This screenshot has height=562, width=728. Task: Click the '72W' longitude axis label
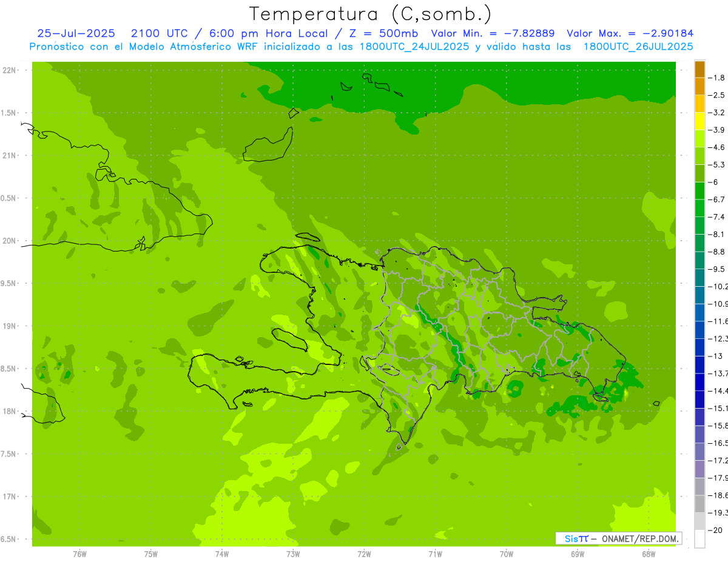(x=364, y=554)
